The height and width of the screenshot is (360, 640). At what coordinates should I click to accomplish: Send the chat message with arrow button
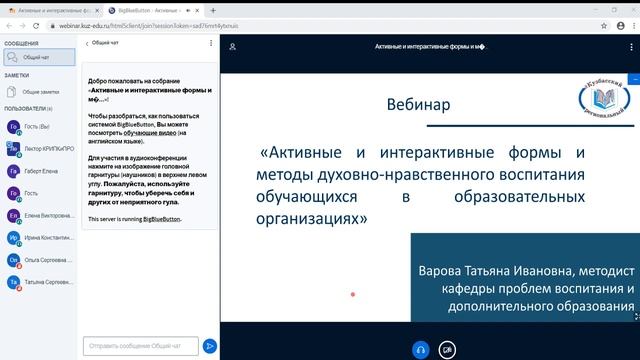pos(210,346)
